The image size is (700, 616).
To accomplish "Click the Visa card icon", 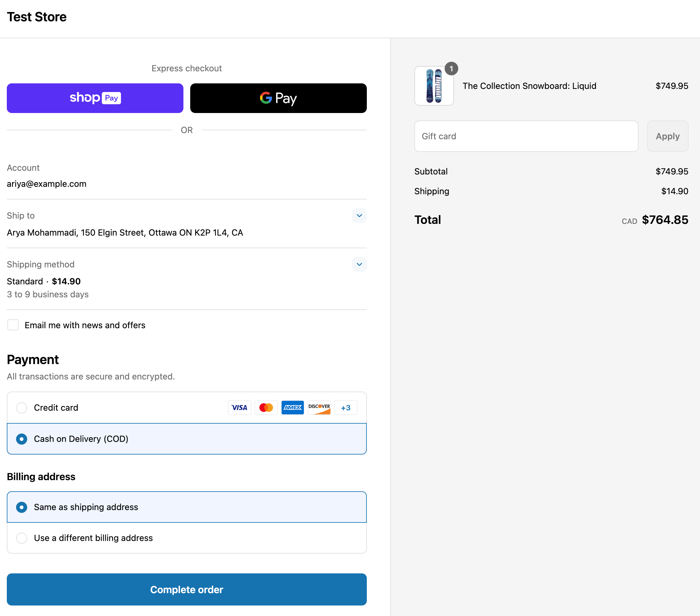I will pos(239,408).
